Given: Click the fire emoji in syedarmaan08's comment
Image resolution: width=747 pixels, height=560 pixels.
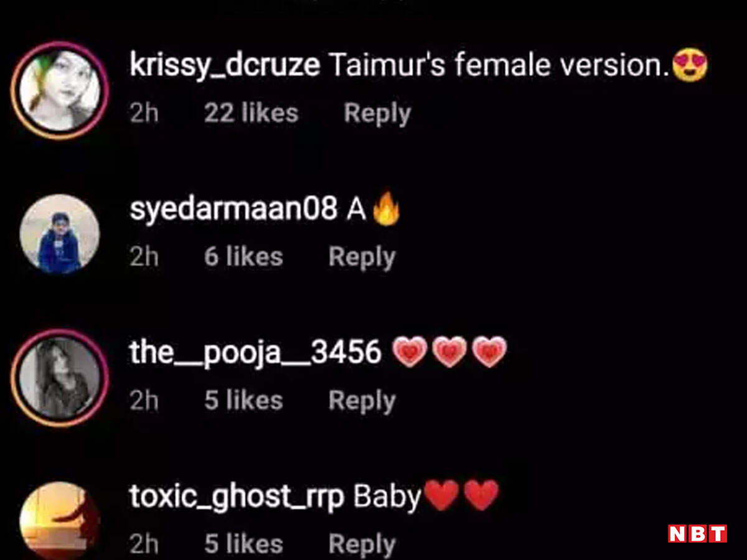Looking at the screenshot, I should coord(387,208).
